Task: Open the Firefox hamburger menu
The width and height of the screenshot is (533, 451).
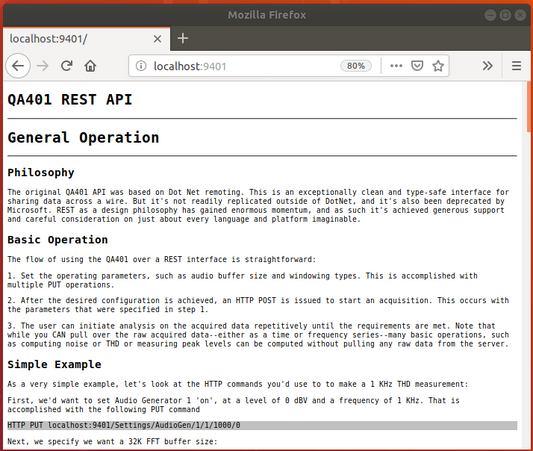Action: (x=516, y=66)
